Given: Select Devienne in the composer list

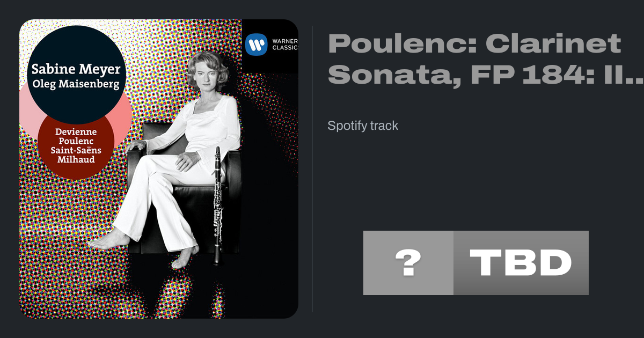Looking at the screenshot, I should [x=75, y=131].
